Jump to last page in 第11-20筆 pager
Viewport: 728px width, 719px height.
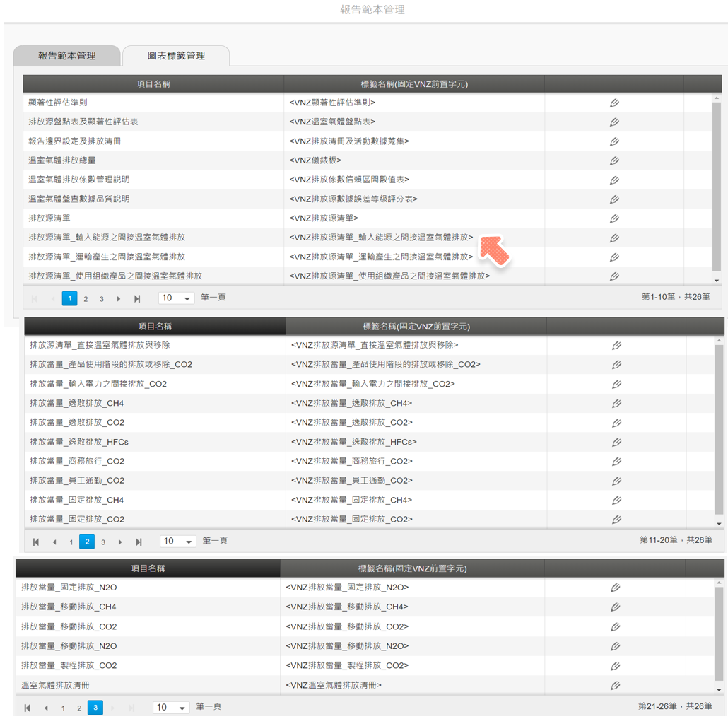click(x=139, y=542)
